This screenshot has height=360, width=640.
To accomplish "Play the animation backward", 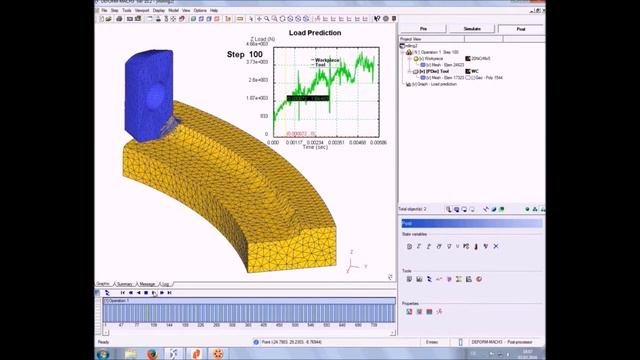I will [x=138, y=293].
